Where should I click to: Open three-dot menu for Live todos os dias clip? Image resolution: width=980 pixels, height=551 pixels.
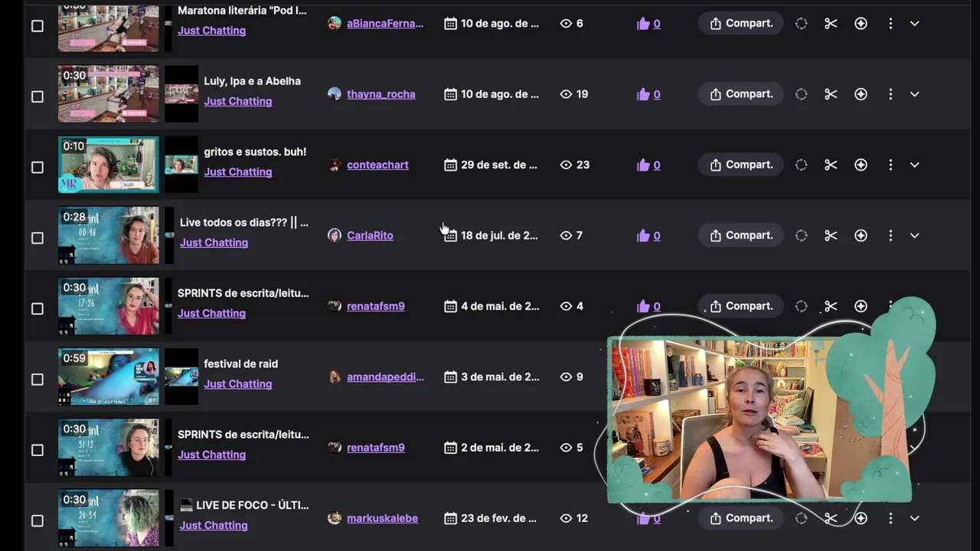tap(890, 236)
